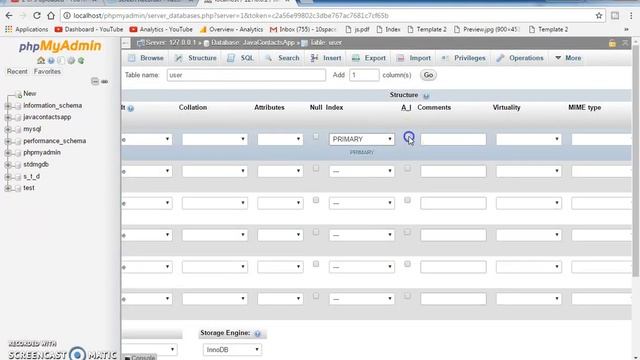Screen dimensions: 640x360
Task: Toggle Null checkbox in second column row
Action: coord(316,168)
